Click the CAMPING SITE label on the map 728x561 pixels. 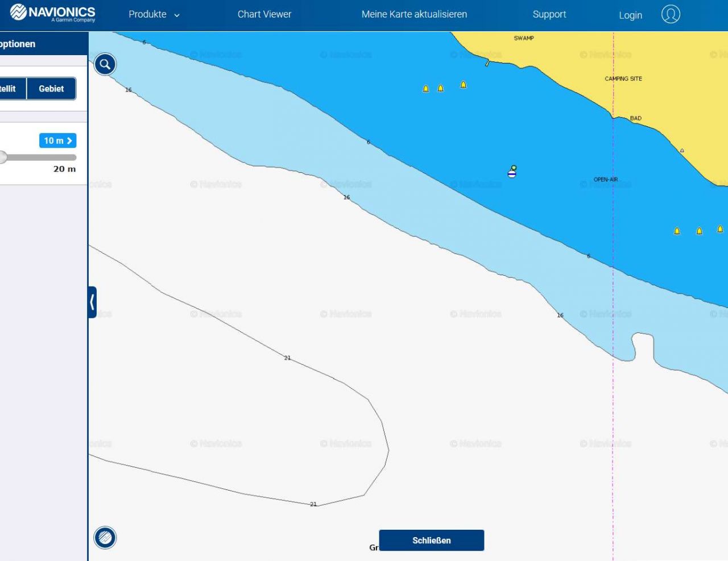[623, 79]
